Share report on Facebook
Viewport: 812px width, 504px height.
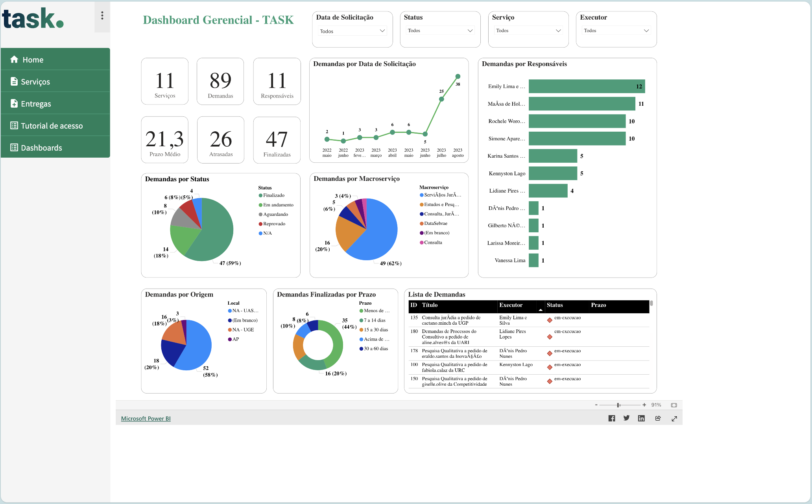[x=612, y=418]
